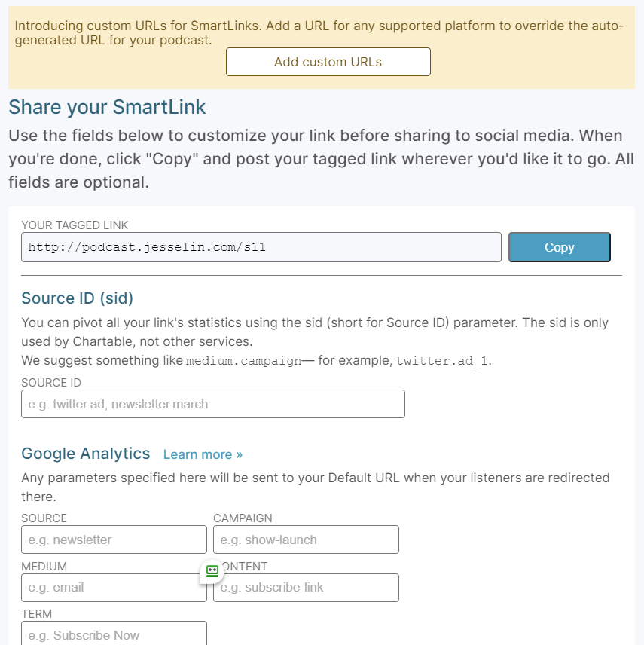
Task: Click the SOURCE ID field label
Action: tap(51, 383)
